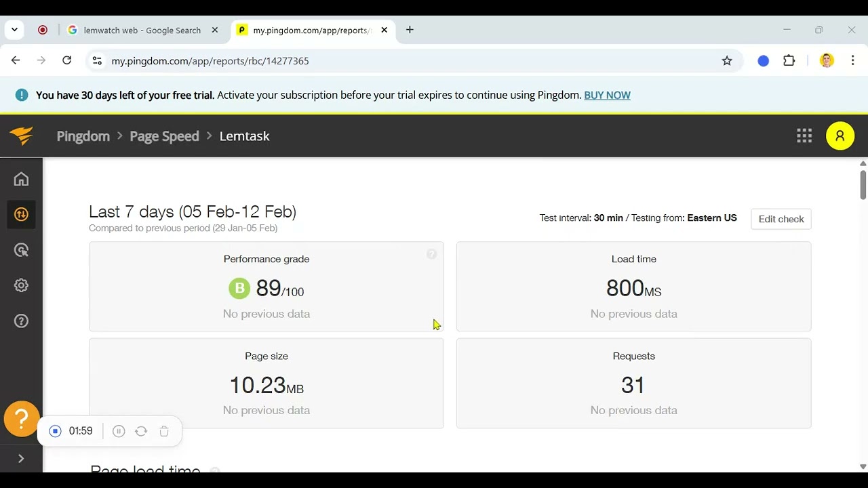Click the Lemtask breadcrumb
Image resolution: width=868 pixels, height=488 pixels.
[245, 136]
